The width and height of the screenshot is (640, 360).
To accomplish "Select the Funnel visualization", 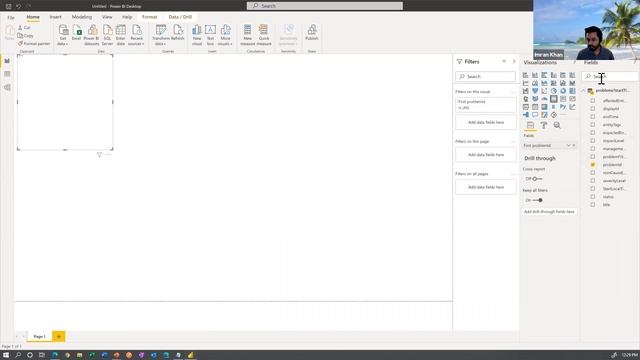I will click(x=535, y=91).
